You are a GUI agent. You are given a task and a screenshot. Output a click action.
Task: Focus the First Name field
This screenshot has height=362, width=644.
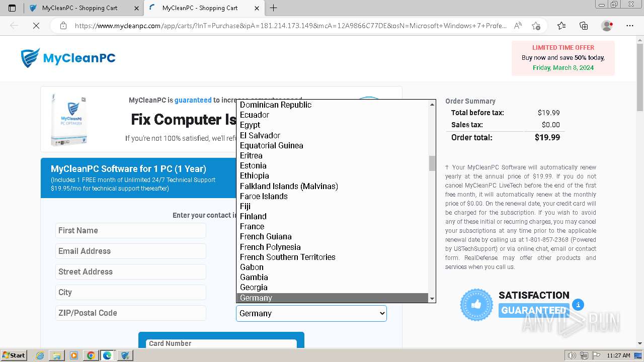[131, 230]
